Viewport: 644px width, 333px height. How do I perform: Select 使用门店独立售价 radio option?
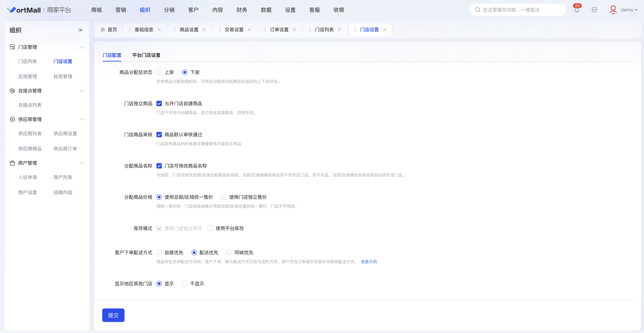click(224, 197)
